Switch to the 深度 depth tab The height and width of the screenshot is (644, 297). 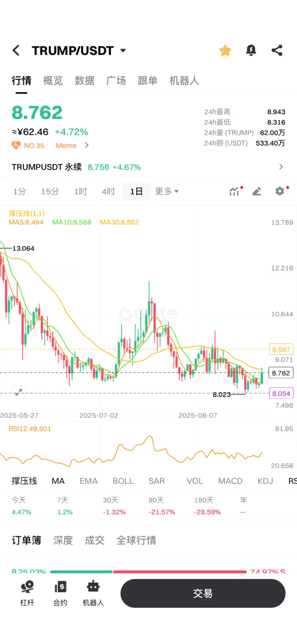[x=63, y=540]
